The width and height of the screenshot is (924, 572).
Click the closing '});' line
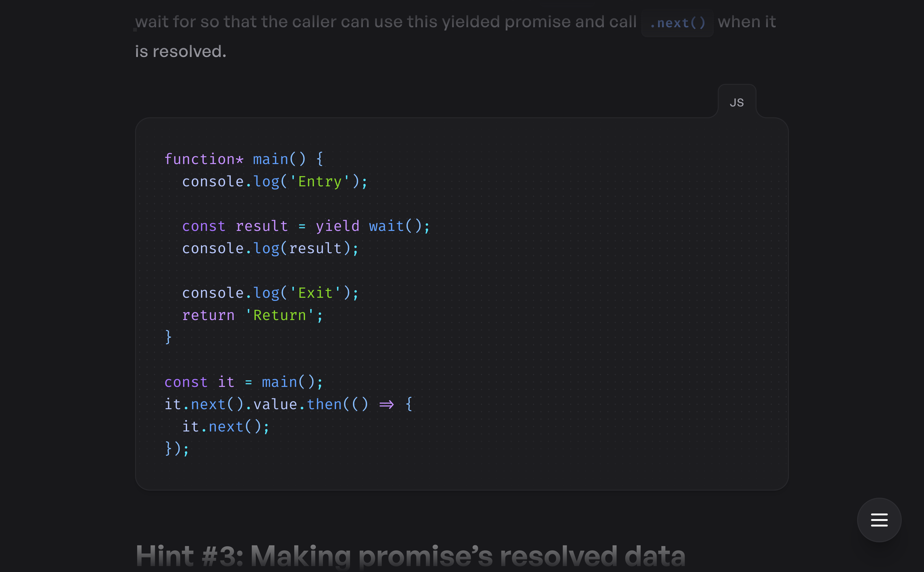[177, 449]
